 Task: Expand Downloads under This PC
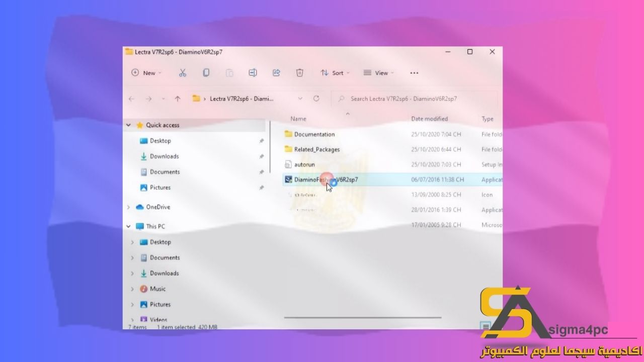tap(133, 274)
